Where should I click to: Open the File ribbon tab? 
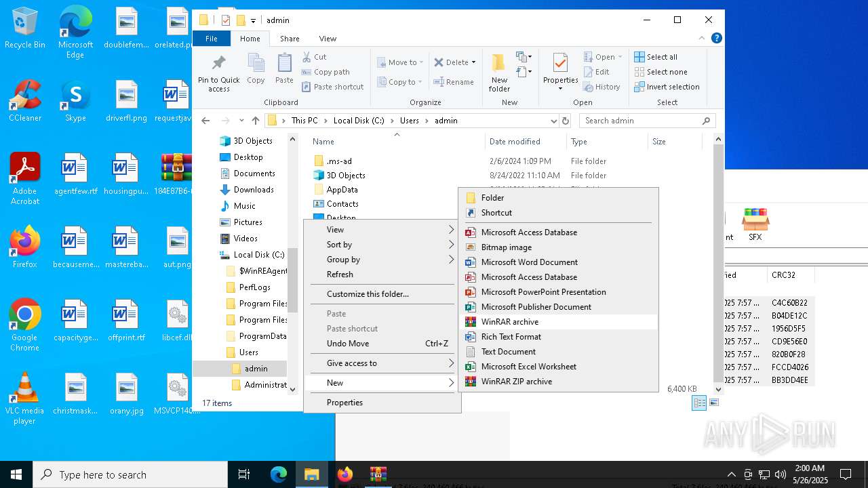coord(212,39)
